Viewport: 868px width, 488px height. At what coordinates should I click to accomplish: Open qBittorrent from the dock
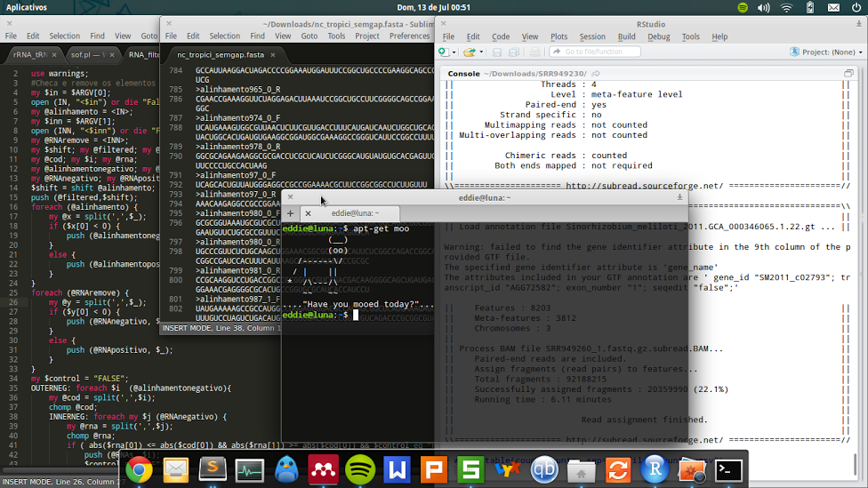click(543, 468)
